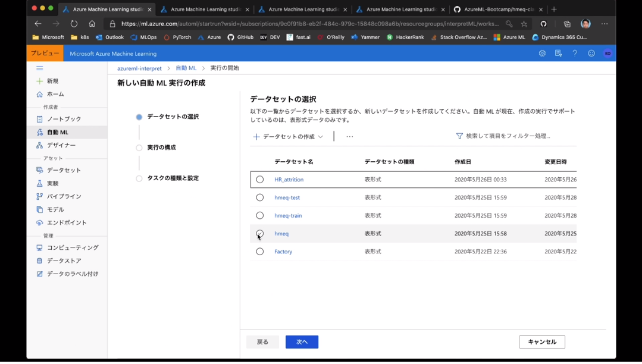Open the 新規 plus item in sidebar

48,81
